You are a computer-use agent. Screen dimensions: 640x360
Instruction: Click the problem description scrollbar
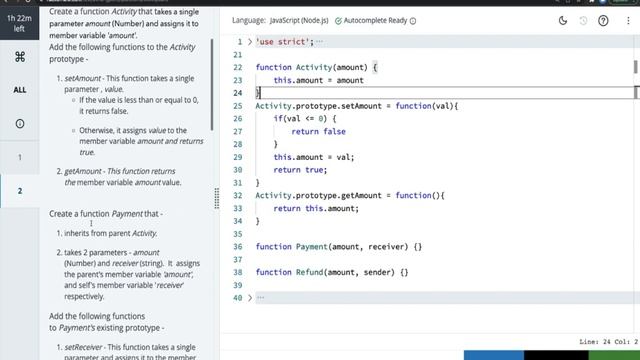click(x=212, y=84)
